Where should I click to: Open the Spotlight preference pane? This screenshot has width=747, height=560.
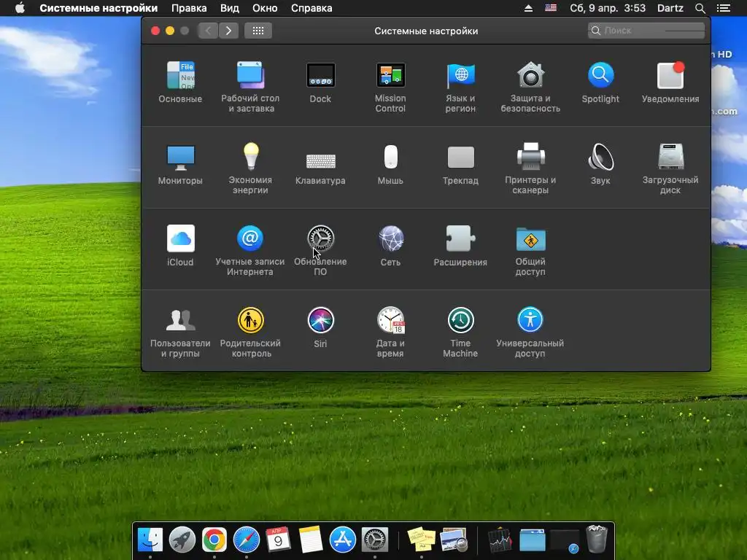[600, 82]
